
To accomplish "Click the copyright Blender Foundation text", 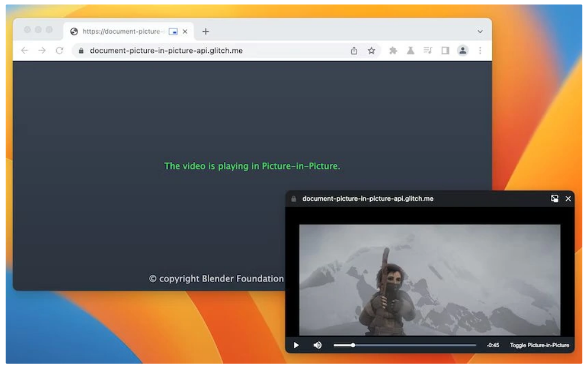I will 217,279.
